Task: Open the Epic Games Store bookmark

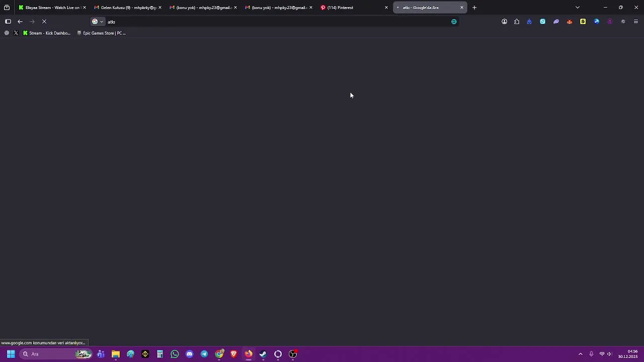Action: click(x=101, y=33)
